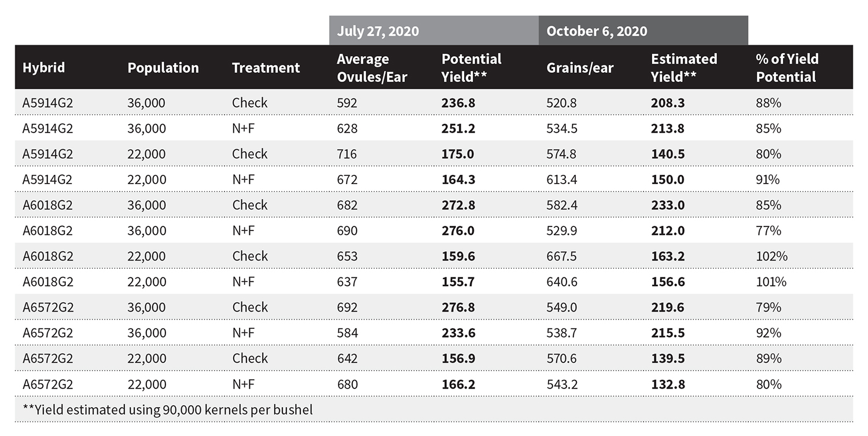Image resolution: width=868 pixels, height=436 pixels.
Task: Click the Hybrid column header
Action: point(43,68)
